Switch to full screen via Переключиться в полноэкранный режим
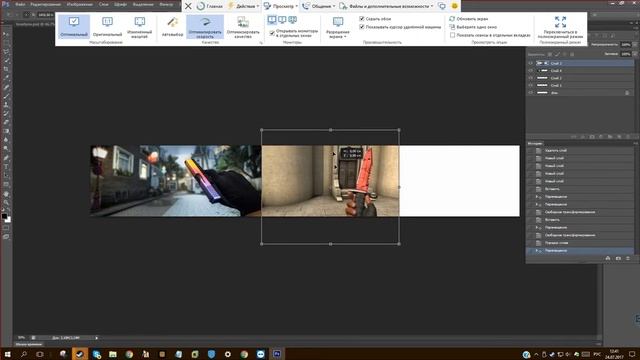Screen dimensions: 640x360 tap(560, 27)
